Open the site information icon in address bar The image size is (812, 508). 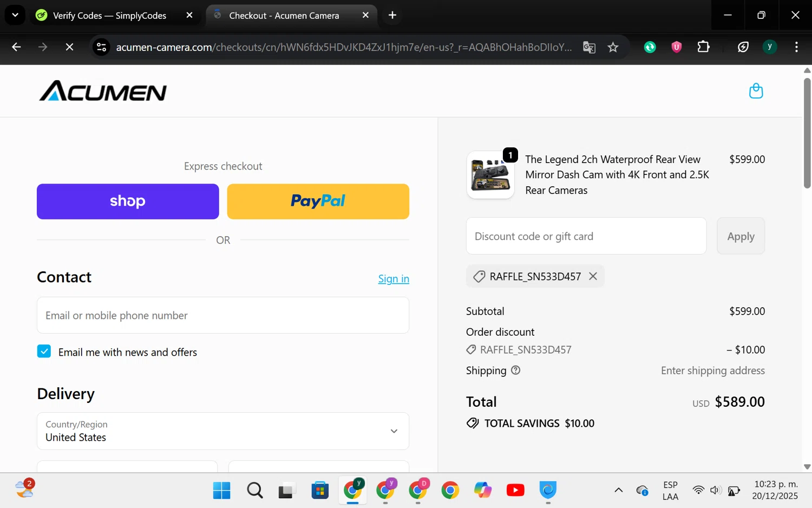point(101,47)
